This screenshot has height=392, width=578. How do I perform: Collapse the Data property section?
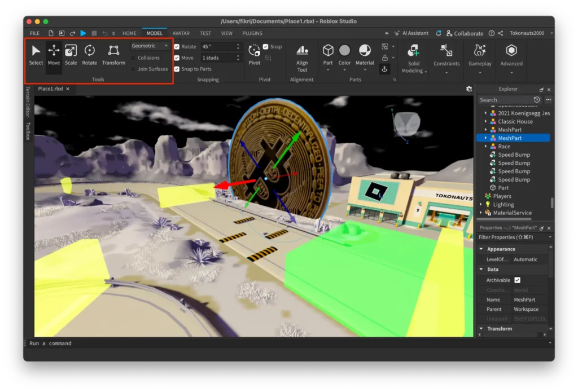pos(481,269)
